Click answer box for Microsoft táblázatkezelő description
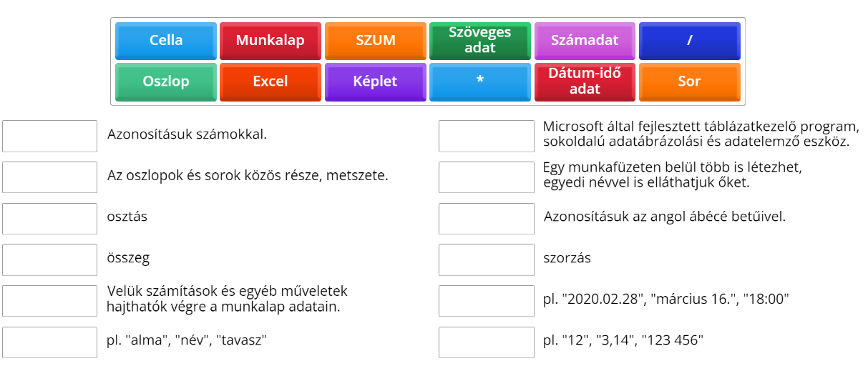 coord(487,136)
